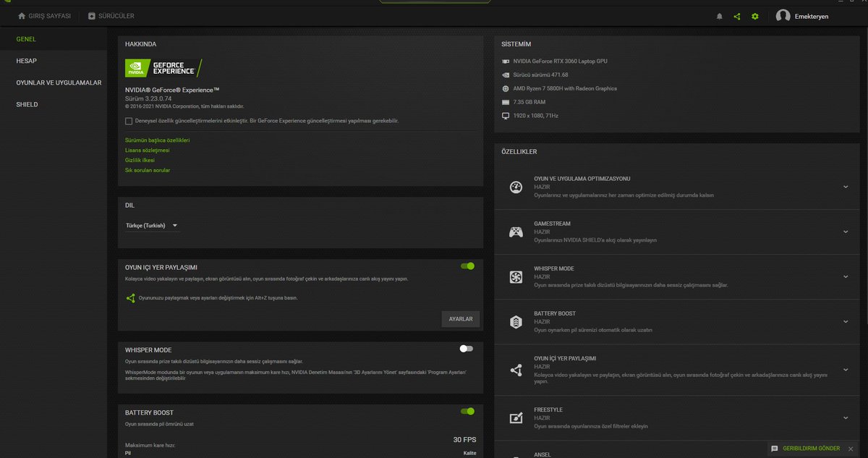Open Sürümün başlıca özellikleri link
Image resolution: width=868 pixels, height=458 pixels.
(x=158, y=140)
